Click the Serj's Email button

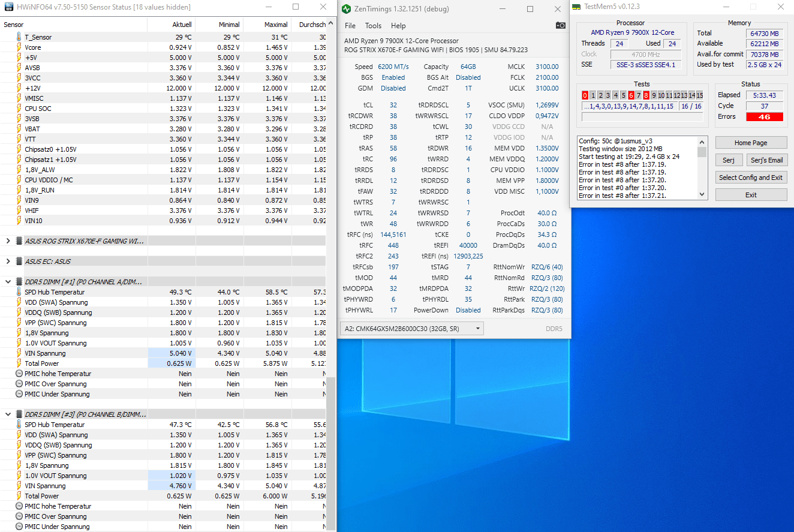pos(766,160)
